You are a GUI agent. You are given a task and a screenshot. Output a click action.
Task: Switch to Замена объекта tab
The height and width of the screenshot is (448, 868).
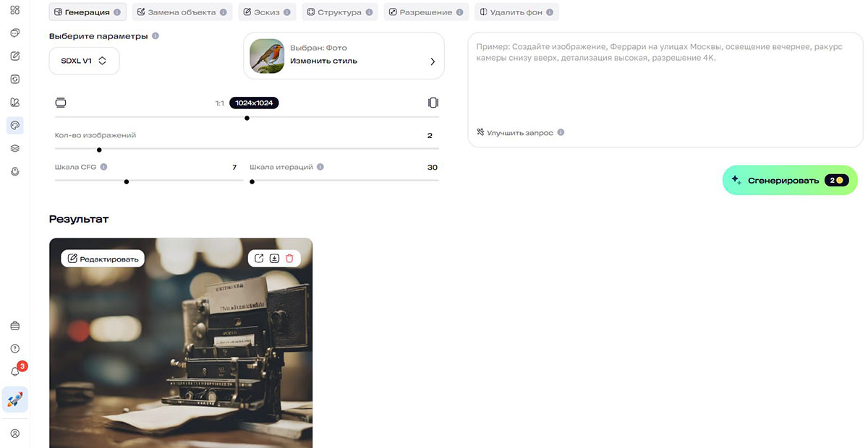(x=182, y=12)
